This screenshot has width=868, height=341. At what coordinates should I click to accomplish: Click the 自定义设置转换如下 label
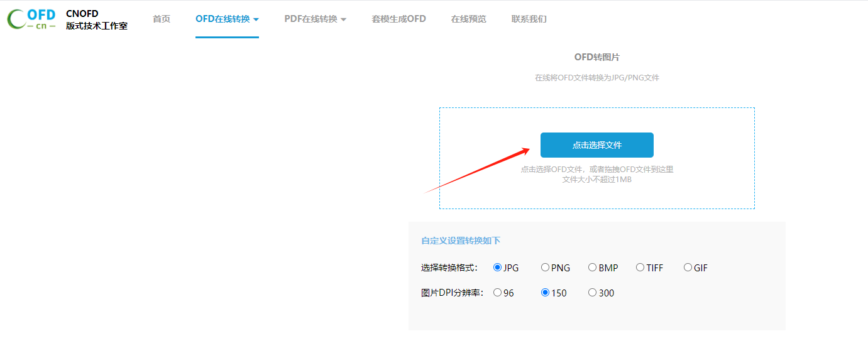pyautogui.click(x=461, y=241)
